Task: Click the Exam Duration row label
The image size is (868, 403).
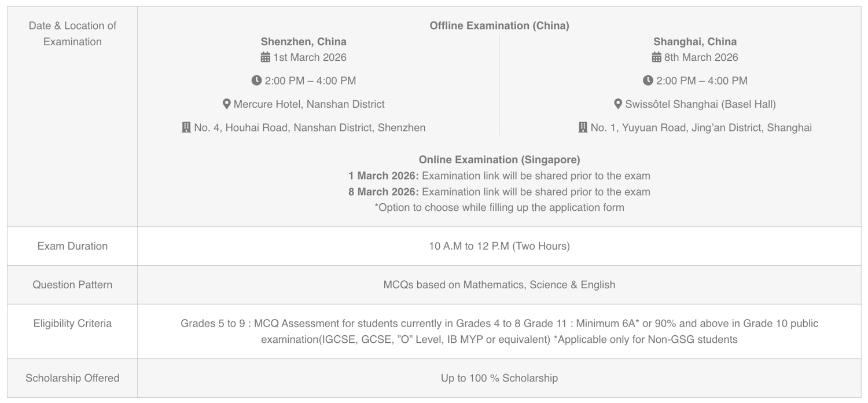Action: click(72, 246)
